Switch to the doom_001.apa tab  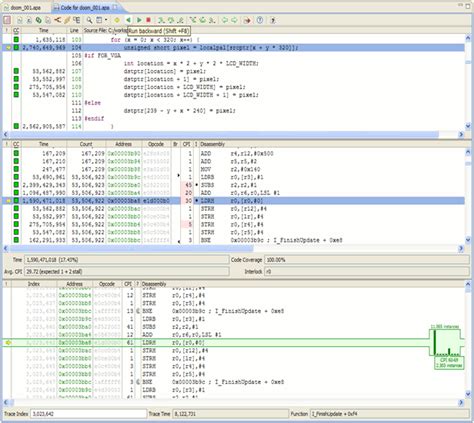(26, 7)
